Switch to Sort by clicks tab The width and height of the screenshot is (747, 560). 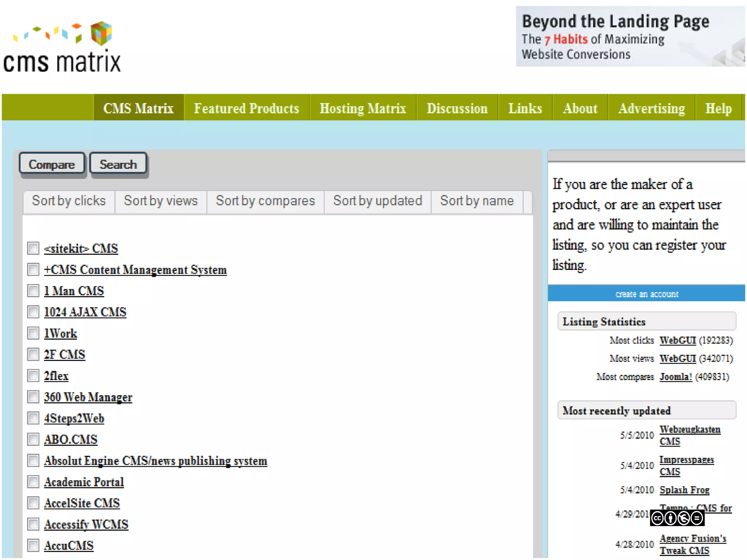[69, 201]
